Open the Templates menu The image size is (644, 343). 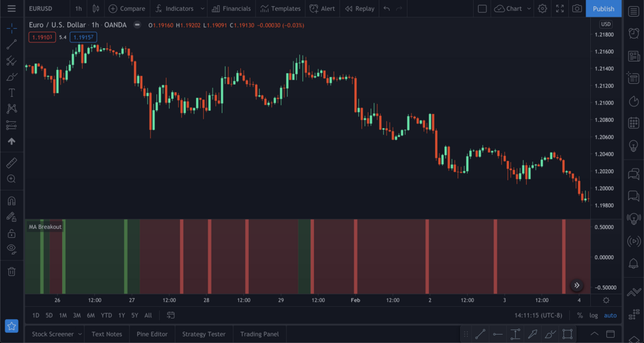[281, 8]
